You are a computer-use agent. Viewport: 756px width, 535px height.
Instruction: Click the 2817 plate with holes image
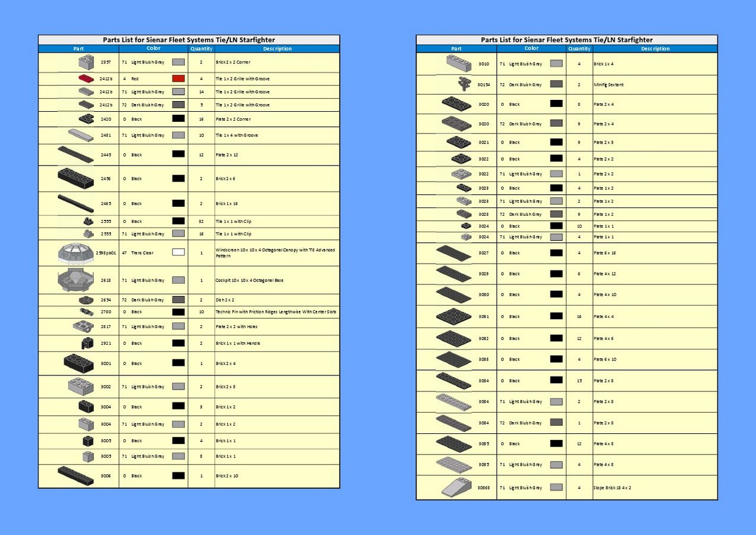coord(84,326)
